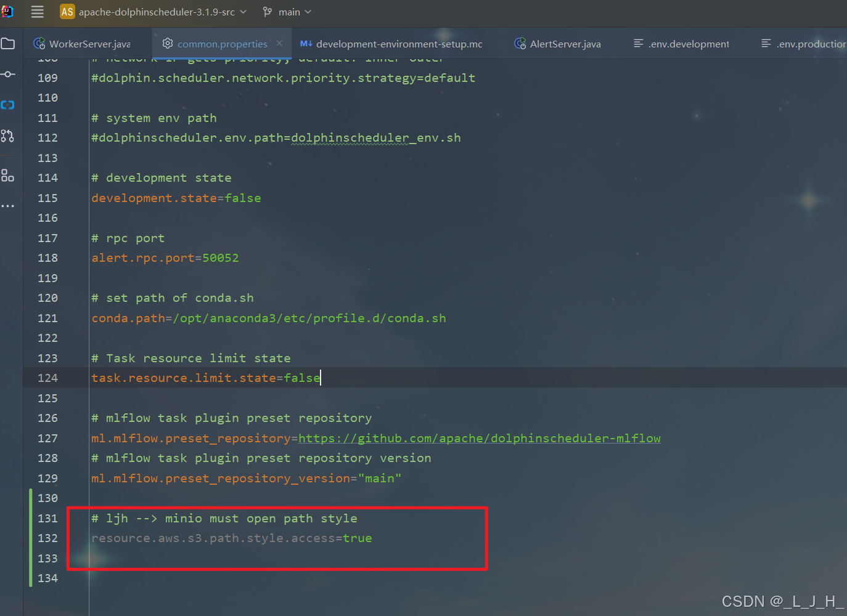Click the git branch icon next to main
The height and width of the screenshot is (616, 847).
click(268, 12)
